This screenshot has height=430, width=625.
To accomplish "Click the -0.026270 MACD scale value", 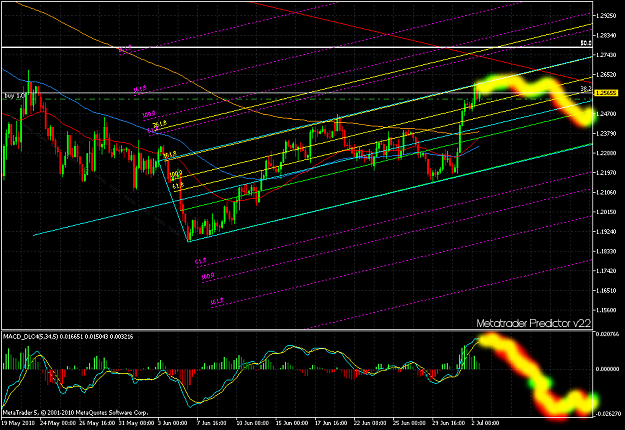I will click(607, 414).
